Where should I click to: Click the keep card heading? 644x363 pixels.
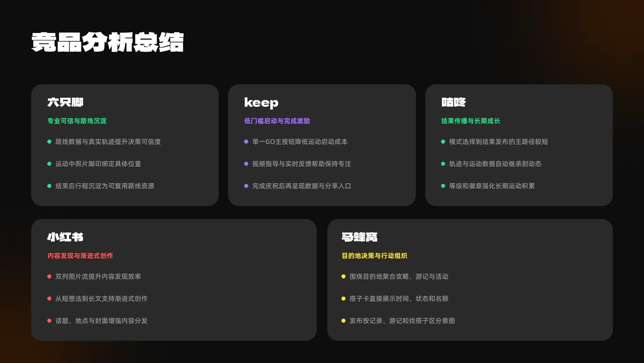click(261, 103)
